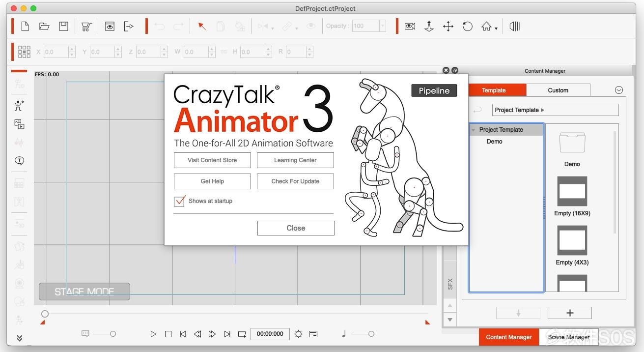Image resolution: width=644 pixels, height=352 pixels.
Task: Click the music volume slider knob
Action: pos(371,334)
